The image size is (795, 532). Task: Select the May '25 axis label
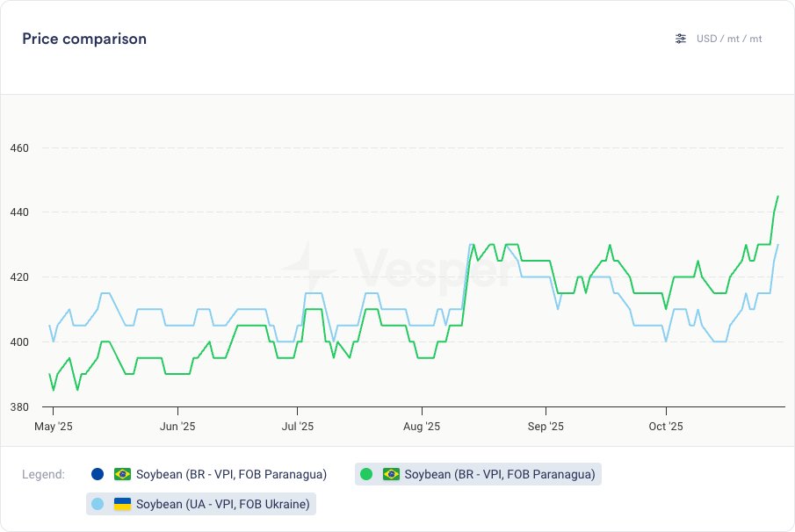pos(53,427)
